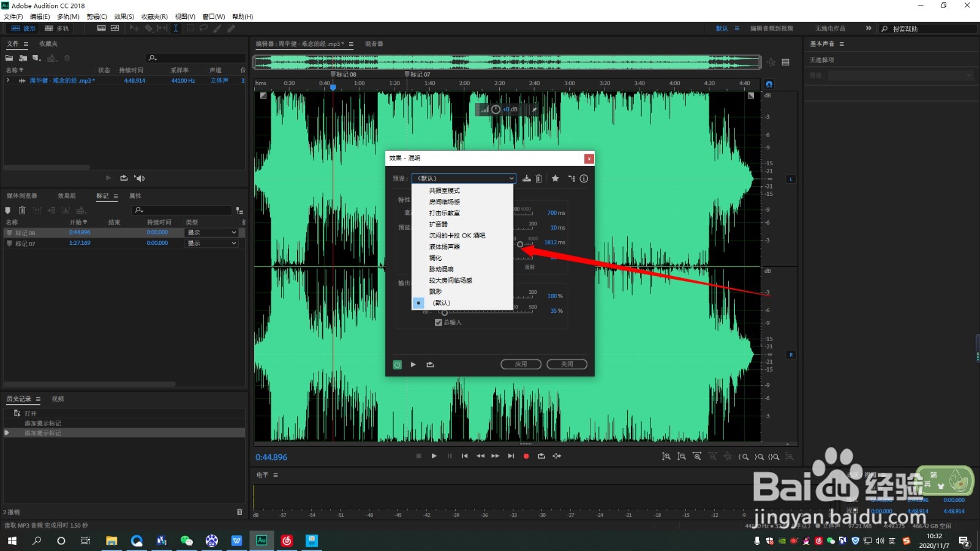Switch to 混音器 tab
This screenshot has height=551, width=980.
click(374, 44)
